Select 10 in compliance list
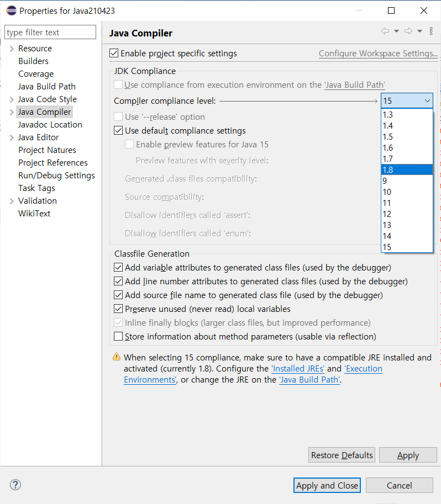The height and width of the screenshot is (504, 441). point(407,192)
